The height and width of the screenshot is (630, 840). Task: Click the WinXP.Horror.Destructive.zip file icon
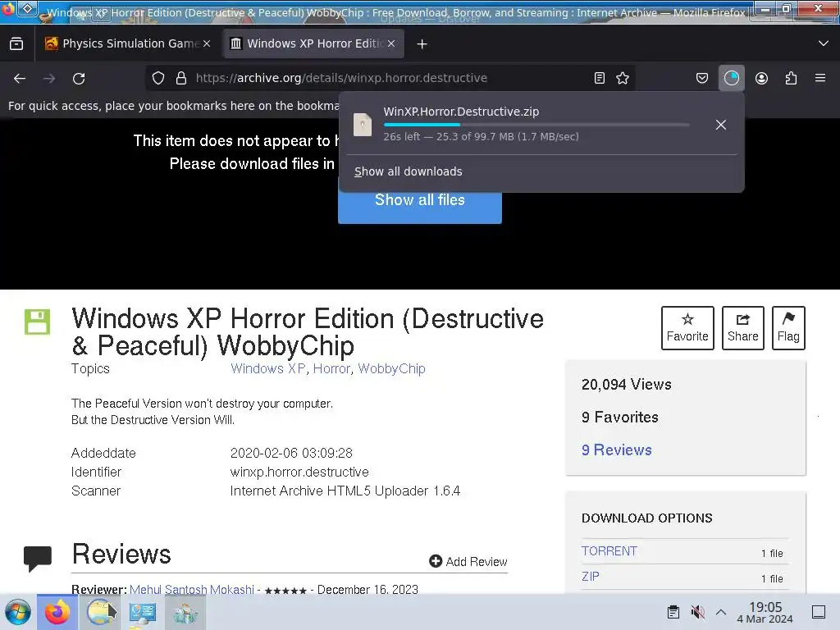(x=363, y=125)
